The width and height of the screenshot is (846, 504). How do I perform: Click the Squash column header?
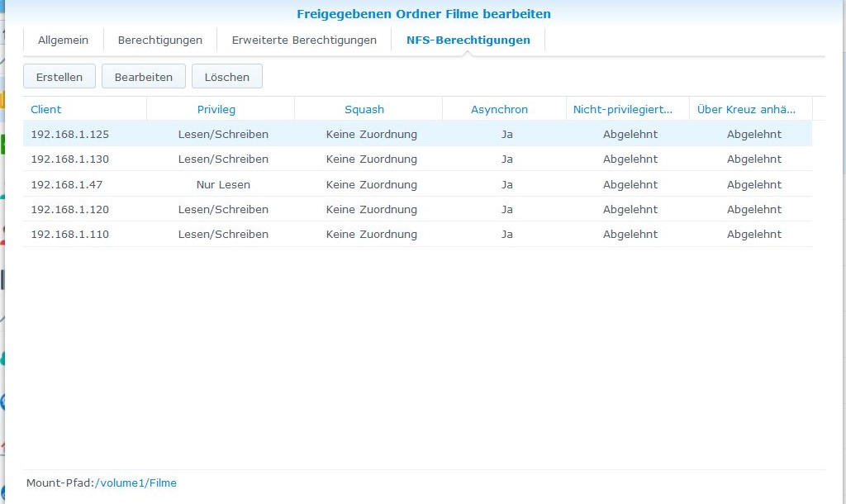pyautogui.click(x=364, y=109)
